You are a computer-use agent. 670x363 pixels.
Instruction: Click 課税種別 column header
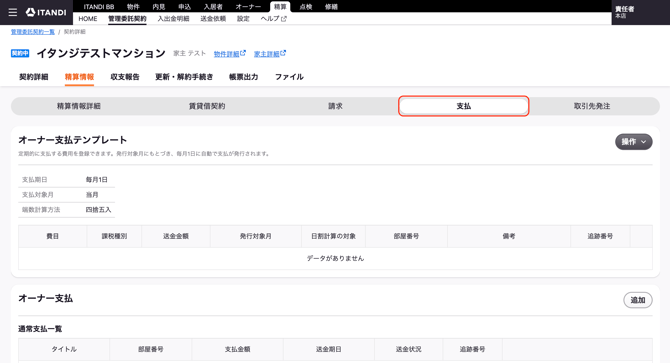click(x=115, y=236)
